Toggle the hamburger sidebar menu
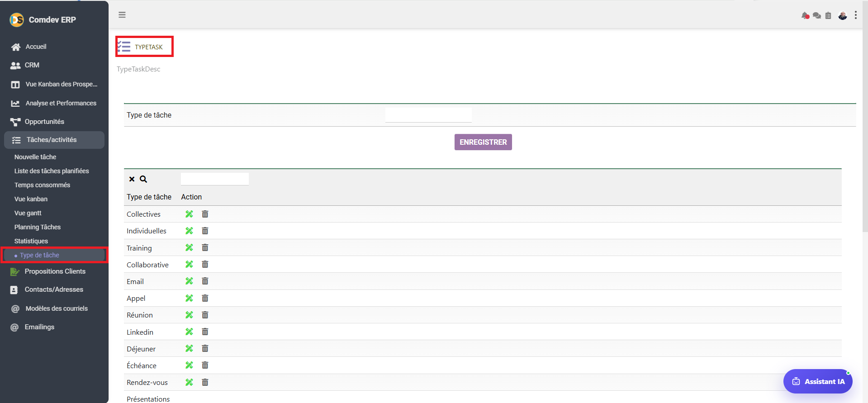868x403 pixels. [x=122, y=15]
